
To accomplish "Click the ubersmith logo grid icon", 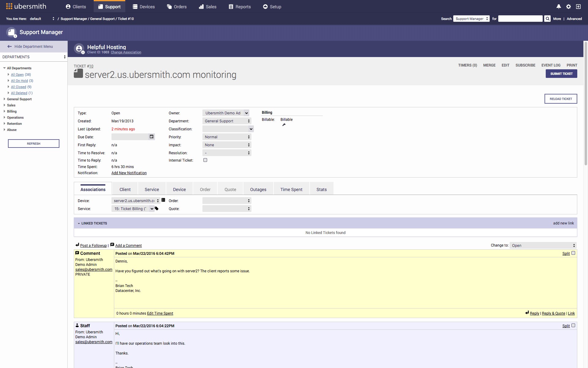I will (9, 6).
